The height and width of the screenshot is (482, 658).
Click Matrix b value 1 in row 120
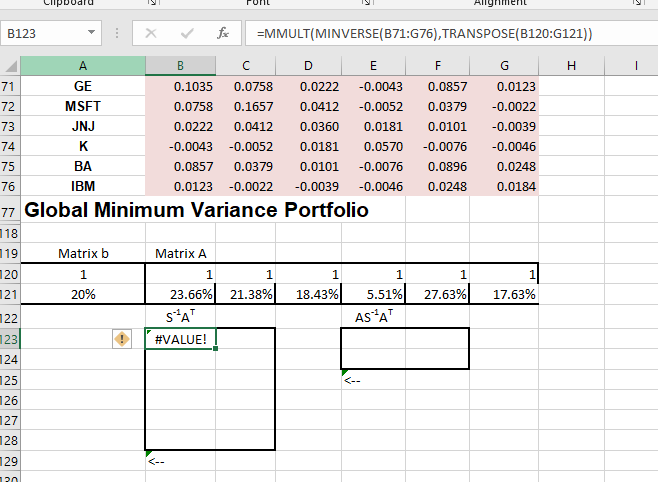click(83, 274)
